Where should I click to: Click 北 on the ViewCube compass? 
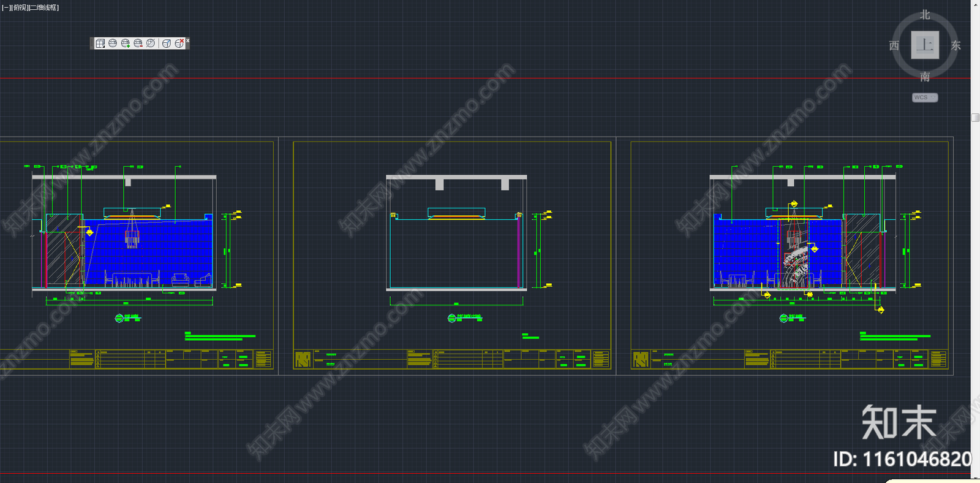tap(925, 15)
